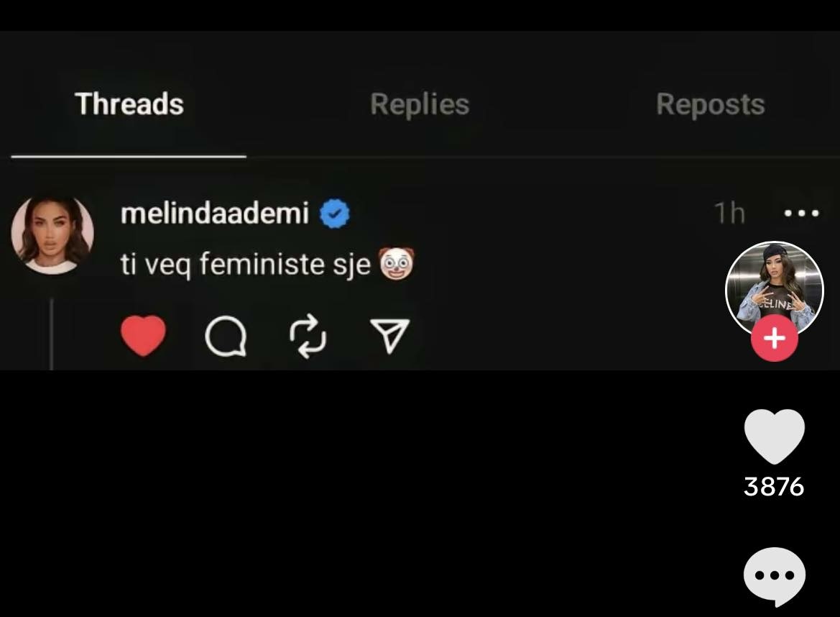This screenshot has width=840, height=617.
Task: Tap the 3876 likes count
Action: point(774,487)
